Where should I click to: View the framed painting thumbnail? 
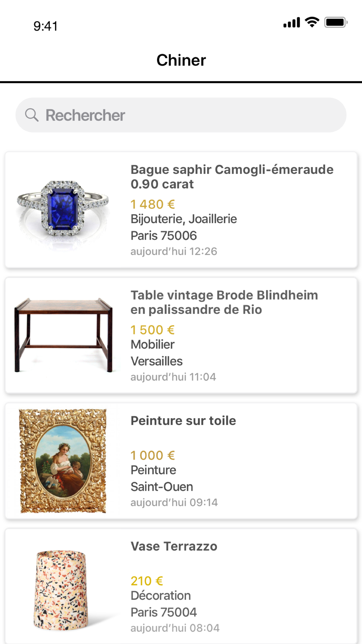pyautogui.click(x=63, y=461)
